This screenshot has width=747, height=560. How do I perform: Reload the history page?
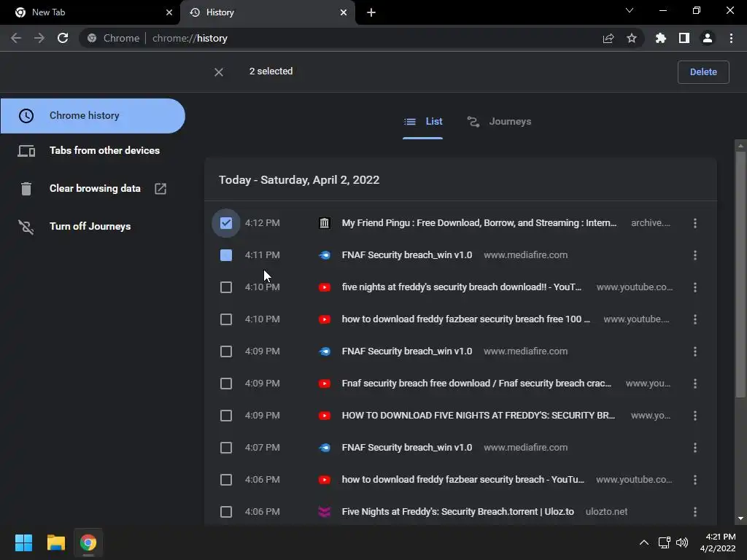(63, 38)
